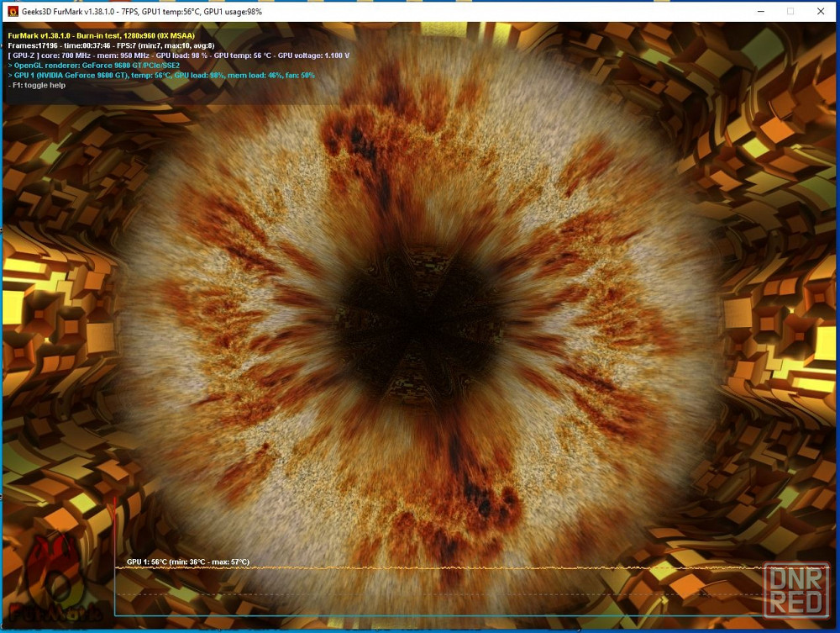Click the orange GPU temperature graph line
Viewport: 840px width, 633px height.
(x=471, y=567)
